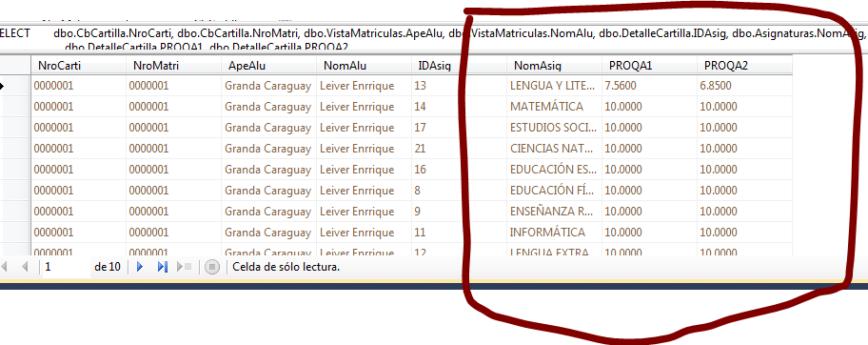
Task: Select the IDAsig column header
Action: 460,66
